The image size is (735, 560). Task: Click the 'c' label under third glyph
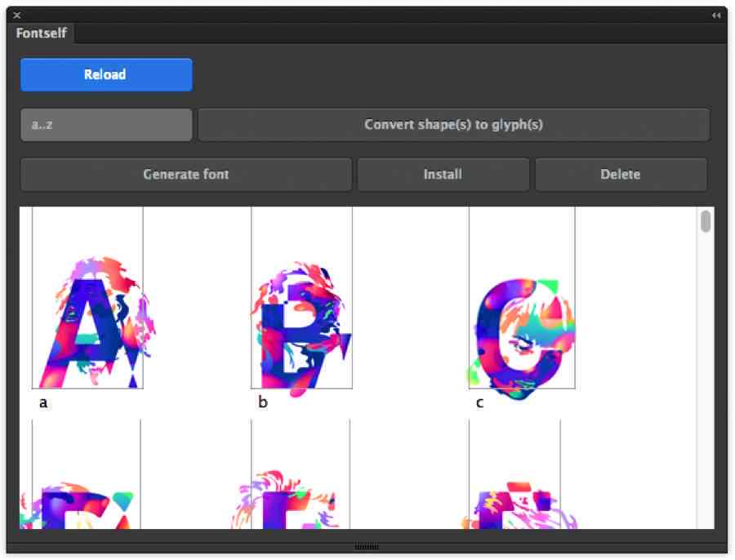coord(479,402)
